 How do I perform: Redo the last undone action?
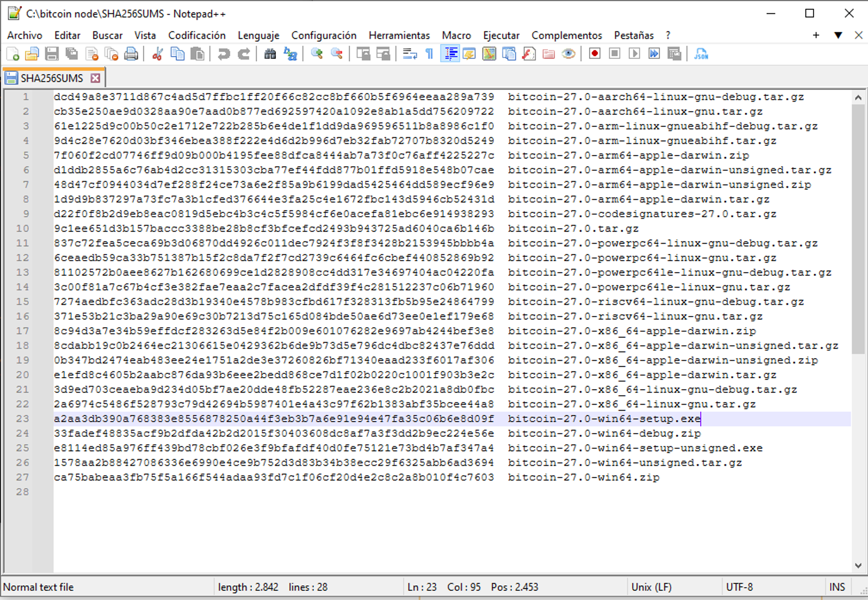click(244, 54)
